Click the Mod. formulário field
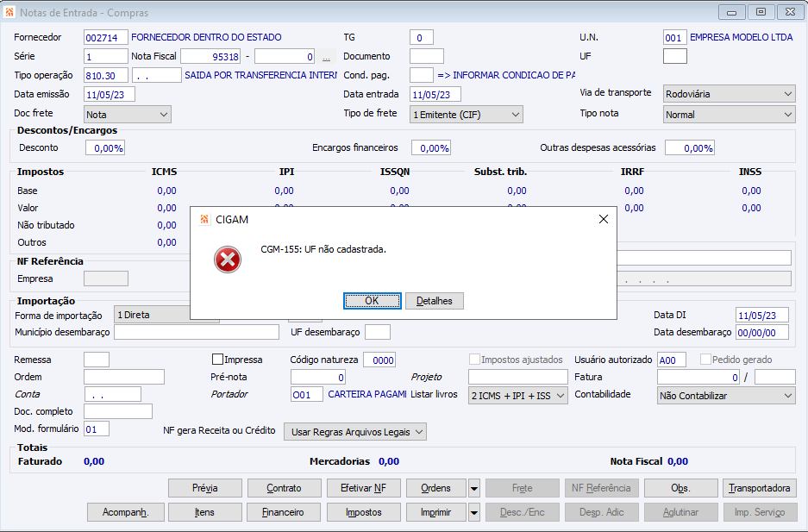 [x=97, y=429]
